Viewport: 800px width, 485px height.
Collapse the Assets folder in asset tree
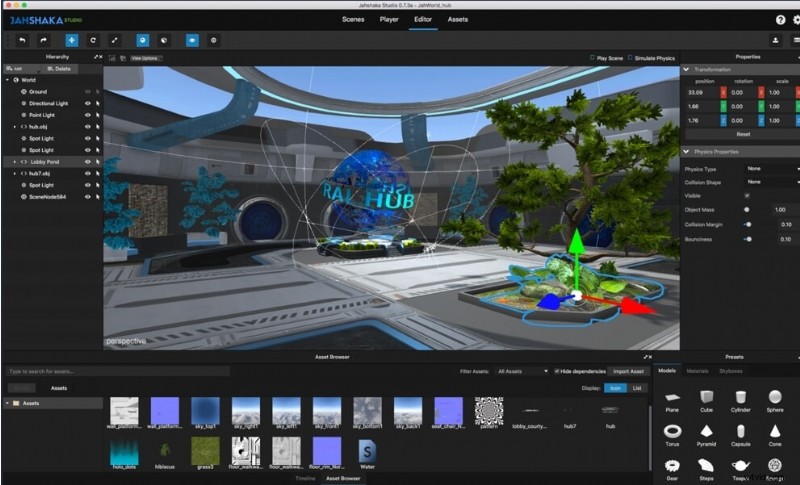(7, 403)
